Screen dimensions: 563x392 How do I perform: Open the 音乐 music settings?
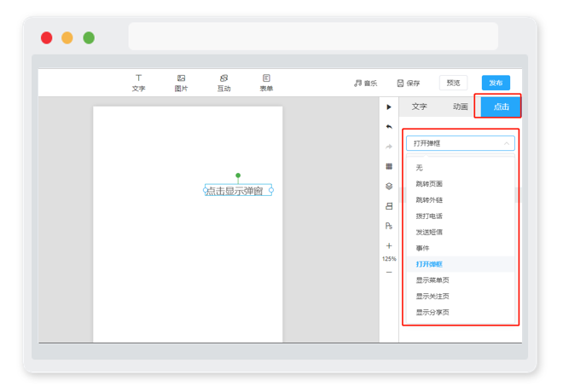click(x=365, y=84)
